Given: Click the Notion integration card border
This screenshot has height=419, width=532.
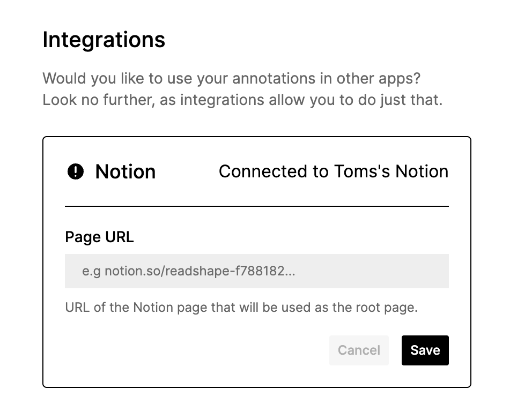Looking at the screenshot, I should tap(256, 137).
